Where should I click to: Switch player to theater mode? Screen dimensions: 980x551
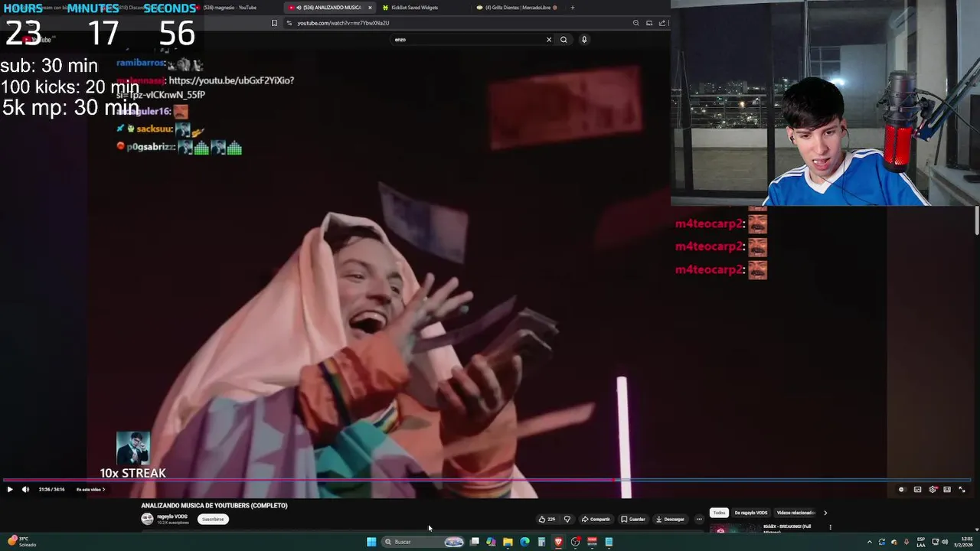pyautogui.click(x=947, y=490)
